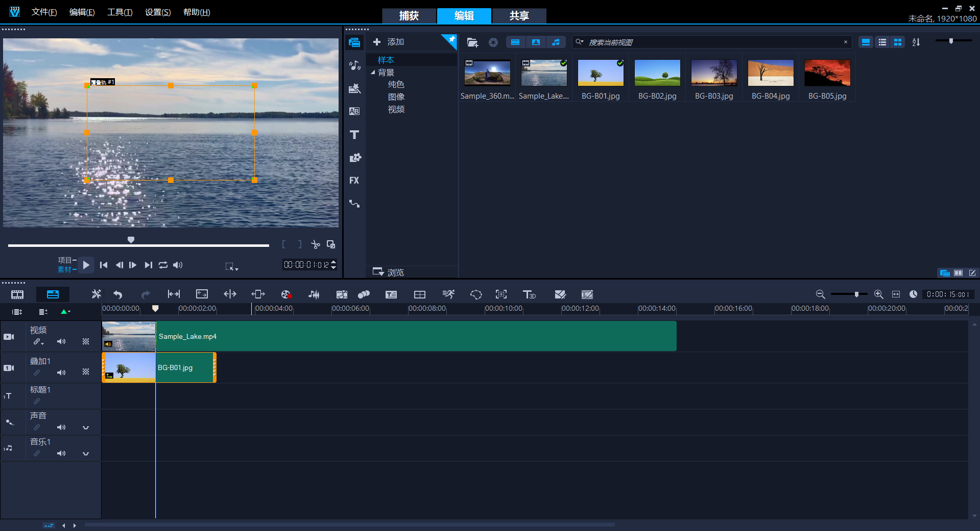Toggle photo filter in media library

536,42
